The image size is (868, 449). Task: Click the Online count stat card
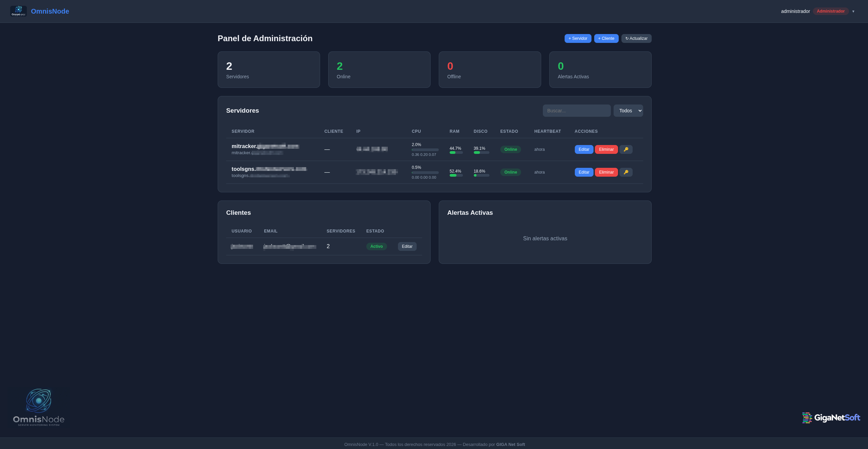click(x=379, y=70)
